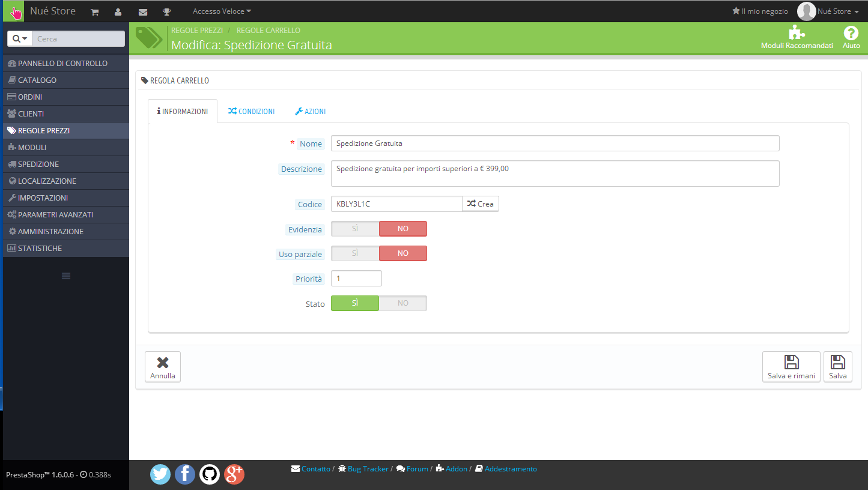Set Uso parziale toggle to SÌ

tap(355, 253)
